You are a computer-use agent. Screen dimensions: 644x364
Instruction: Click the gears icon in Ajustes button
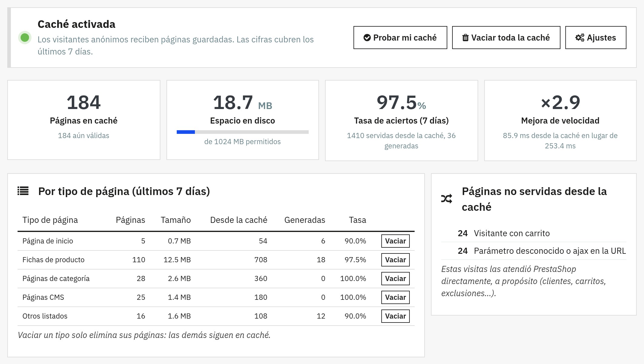(x=580, y=38)
